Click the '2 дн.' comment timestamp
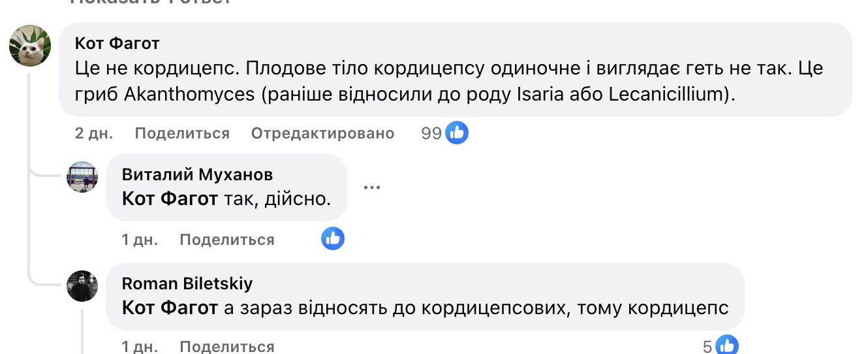The height and width of the screenshot is (354, 868). point(94,133)
